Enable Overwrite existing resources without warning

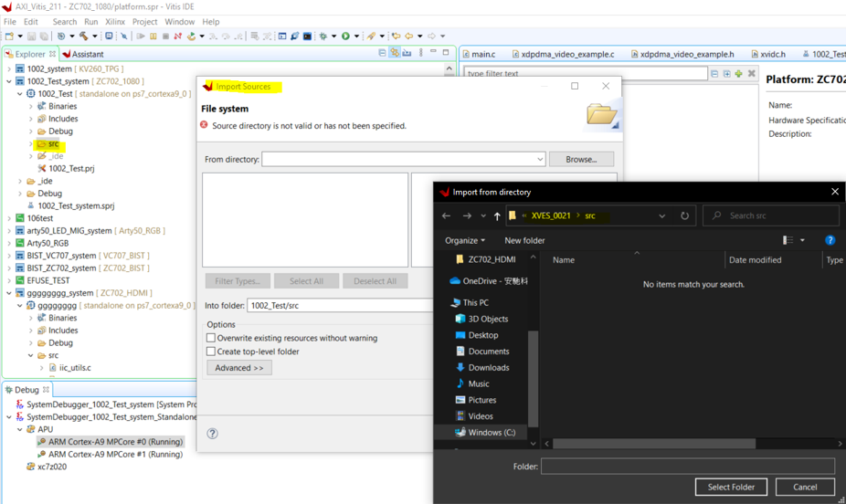(x=211, y=338)
